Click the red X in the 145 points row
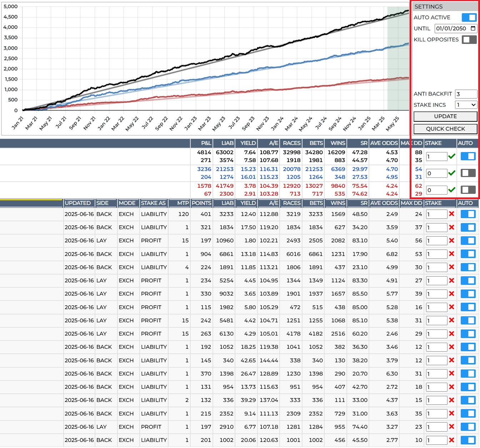The image size is (480, 448). (451, 360)
